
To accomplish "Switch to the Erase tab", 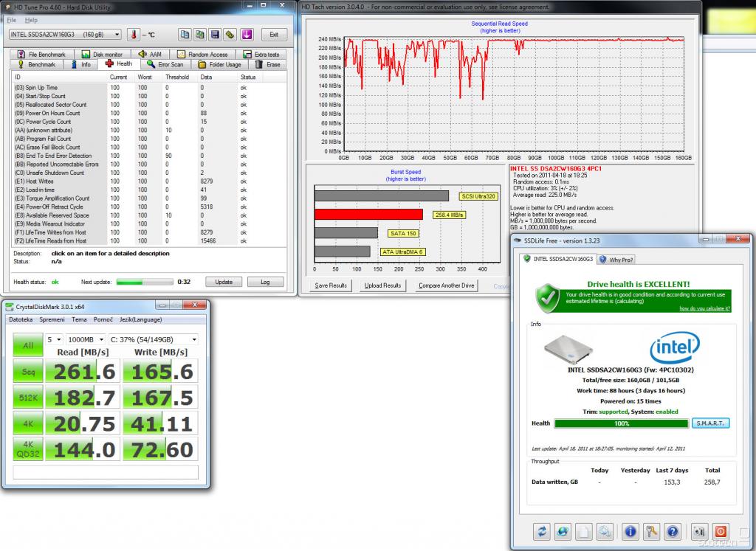I will 268,64.
